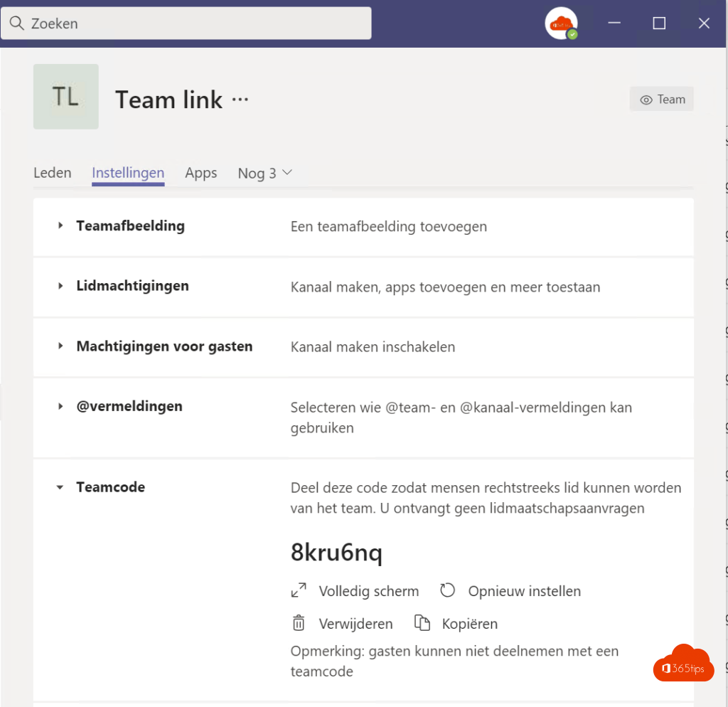Viewport: 728px width, 707px height.
Task: Click 'Kanaal maken, apps toevoegen' description
Action: pyautogui.click(x=445, y=287)
